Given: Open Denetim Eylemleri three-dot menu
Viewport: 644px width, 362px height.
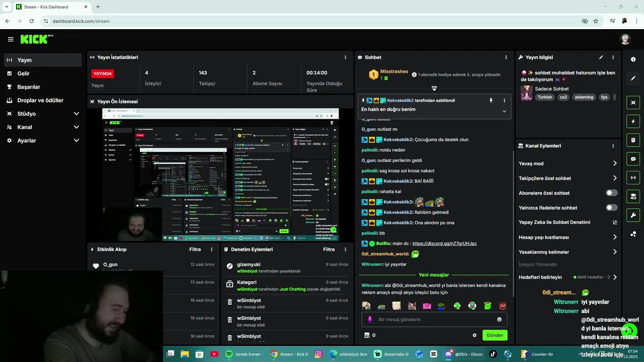Looking at the screenshot, I should [345, 249].
